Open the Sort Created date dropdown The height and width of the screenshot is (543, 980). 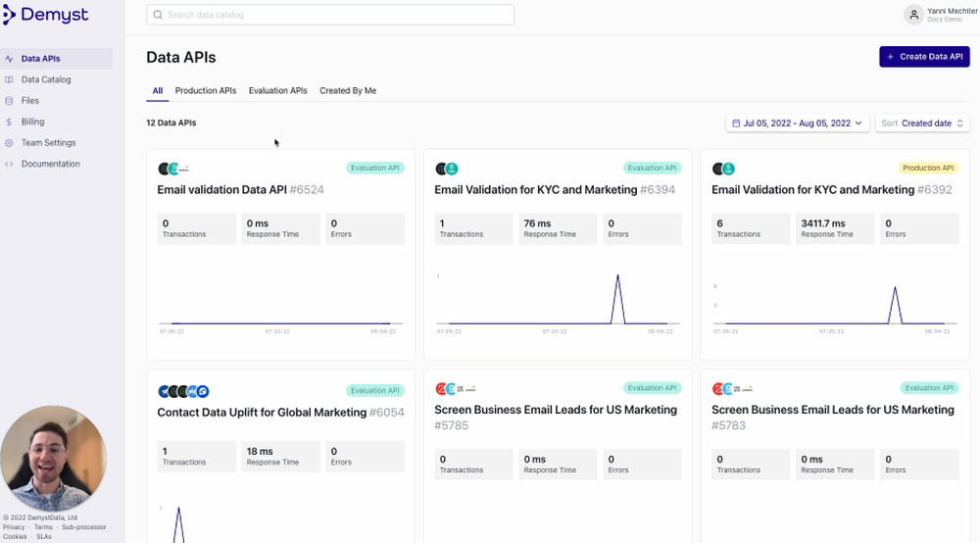[x=921, y=123]
